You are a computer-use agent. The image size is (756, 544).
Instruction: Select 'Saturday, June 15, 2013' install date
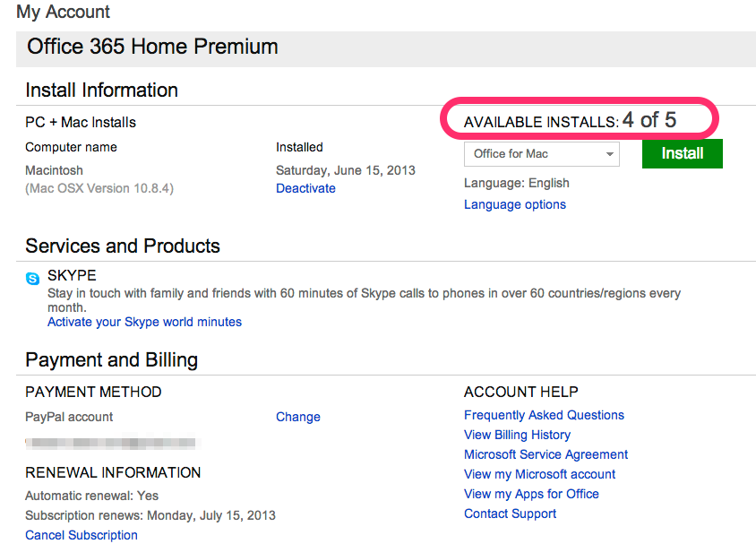[345, 170]
